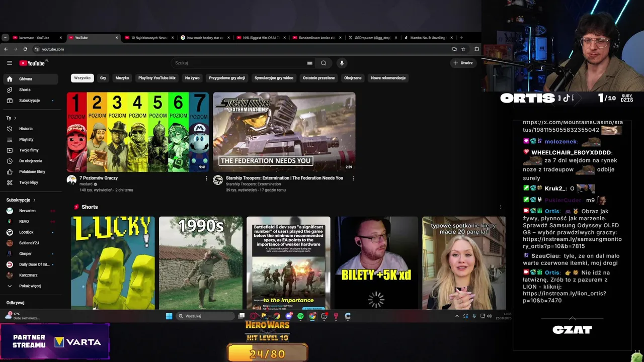This screenshot has width=644, height=362.
Task: Open Shorts section options menu
Action: 500,207
